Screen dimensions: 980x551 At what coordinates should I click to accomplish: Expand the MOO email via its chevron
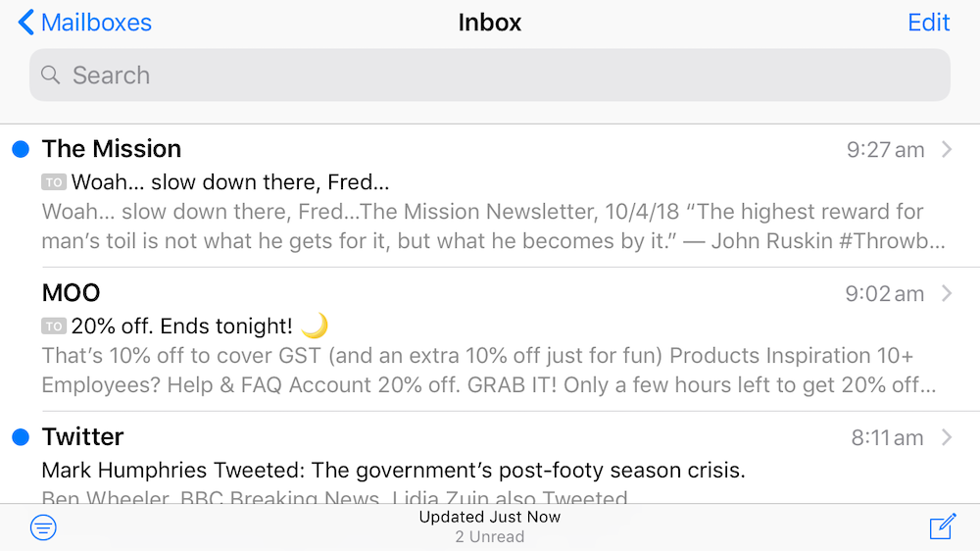click(947, 293)
